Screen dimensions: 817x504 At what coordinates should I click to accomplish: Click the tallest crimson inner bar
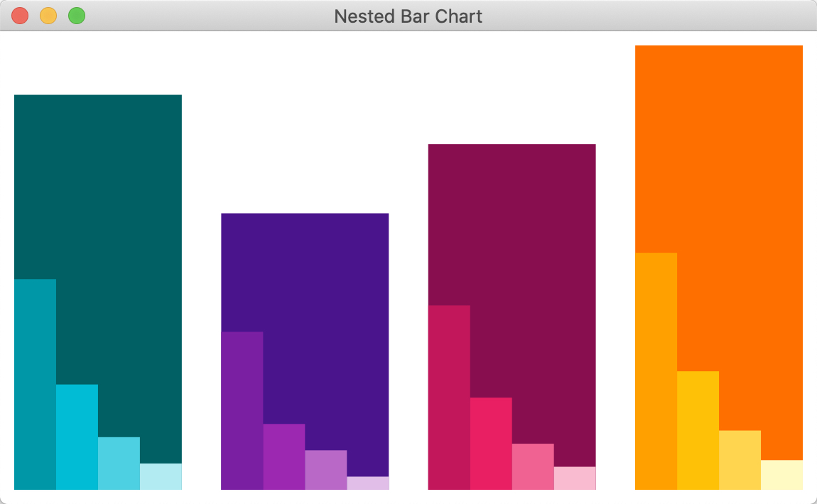449,398
